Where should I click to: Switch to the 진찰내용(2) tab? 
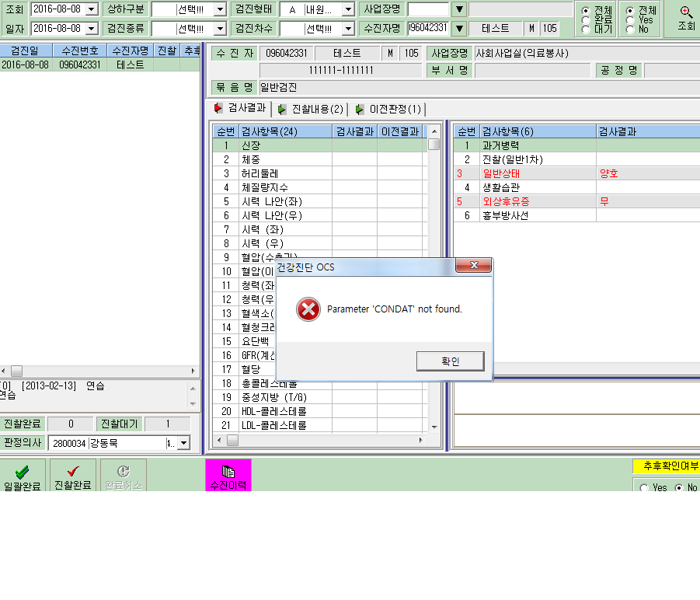(x=311, y=110)
